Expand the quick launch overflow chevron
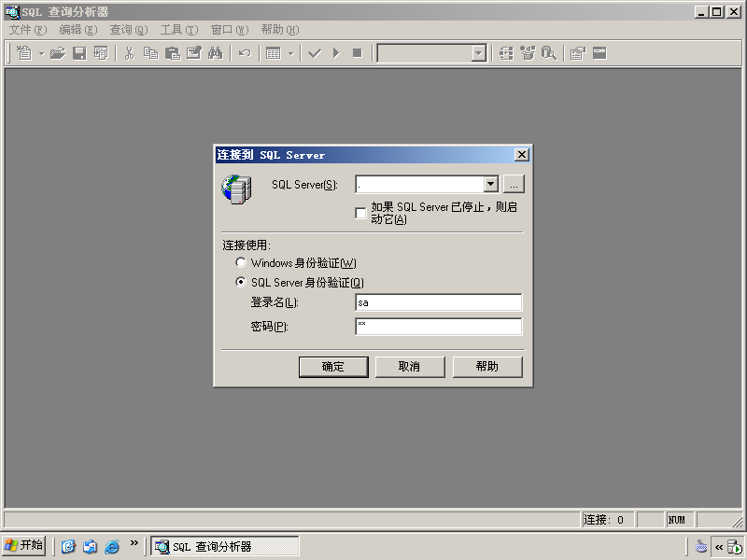 134,543
